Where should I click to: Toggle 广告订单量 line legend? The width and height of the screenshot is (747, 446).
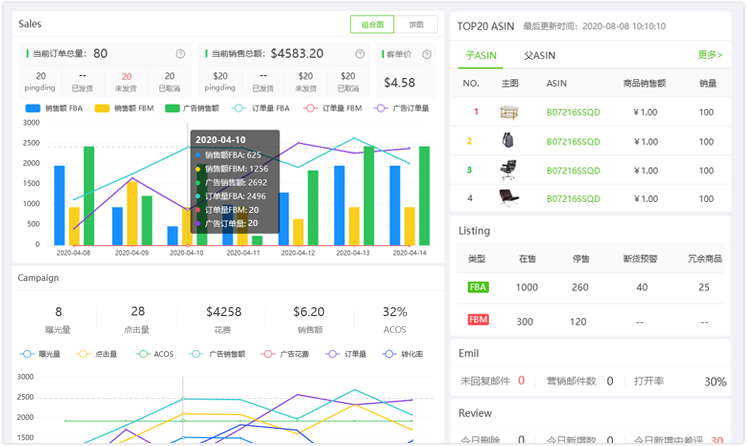(401, 108)
